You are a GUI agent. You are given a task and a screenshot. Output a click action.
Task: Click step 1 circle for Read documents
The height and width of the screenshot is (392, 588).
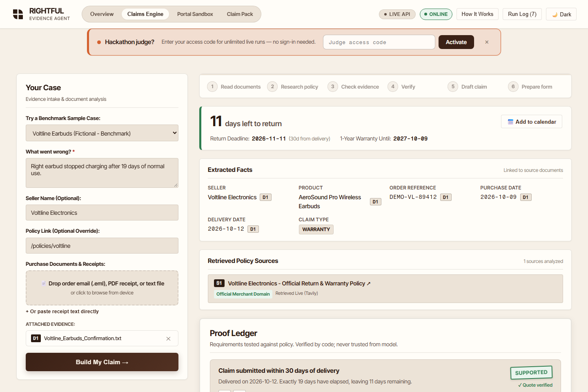pos(212,87)
